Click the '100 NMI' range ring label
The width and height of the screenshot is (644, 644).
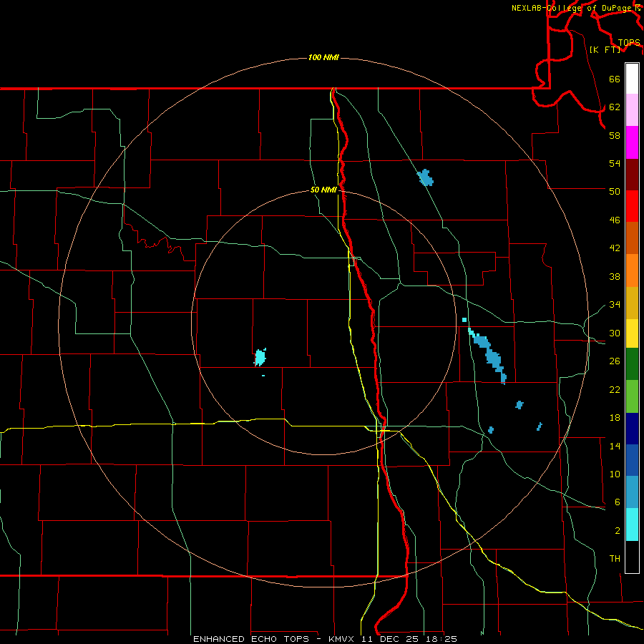pyautogui.click(x=323, y=57)
